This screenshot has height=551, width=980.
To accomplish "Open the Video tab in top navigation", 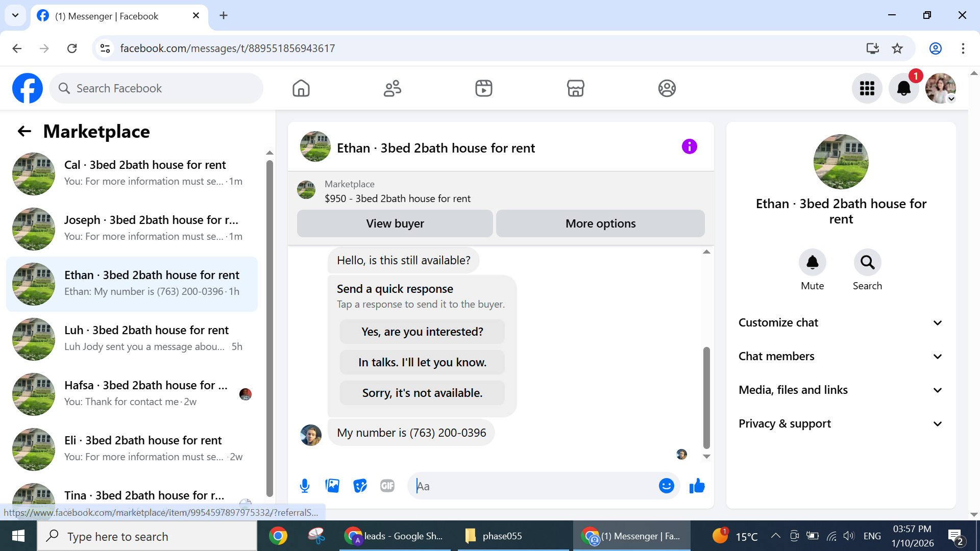I will [483, 88].
